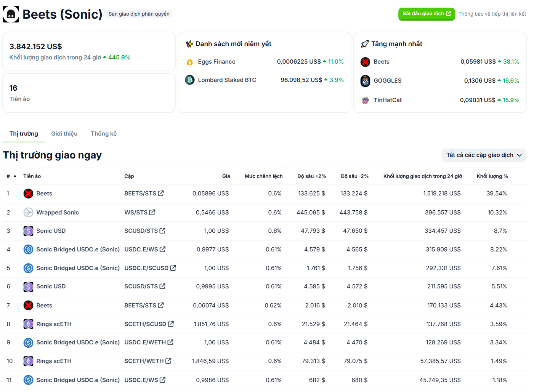Open TinHatCat in top gainers

(388, 100)
